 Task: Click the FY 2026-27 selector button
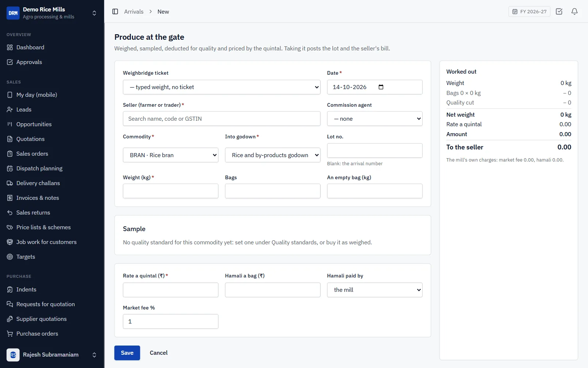pos(529,11)
